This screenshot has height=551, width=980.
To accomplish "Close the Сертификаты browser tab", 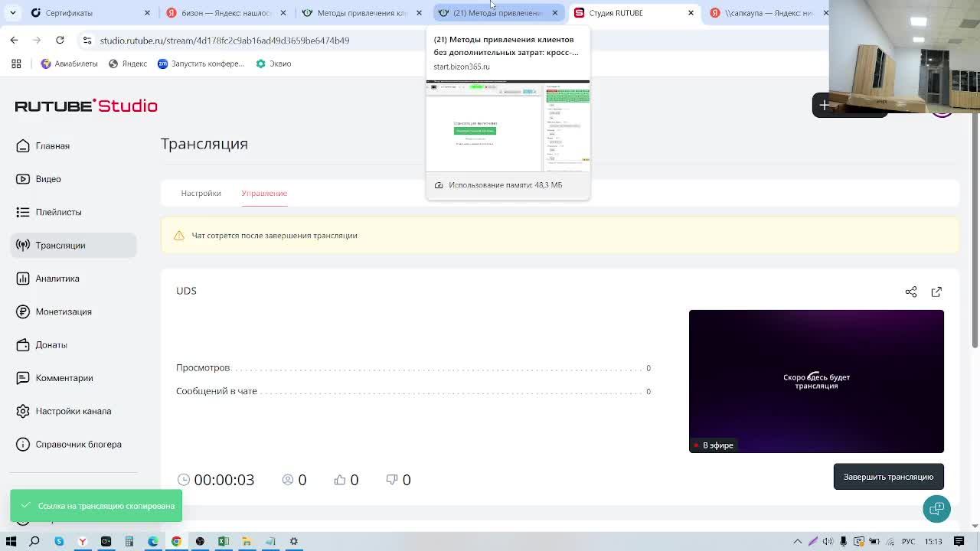I will tap(147, 13).
